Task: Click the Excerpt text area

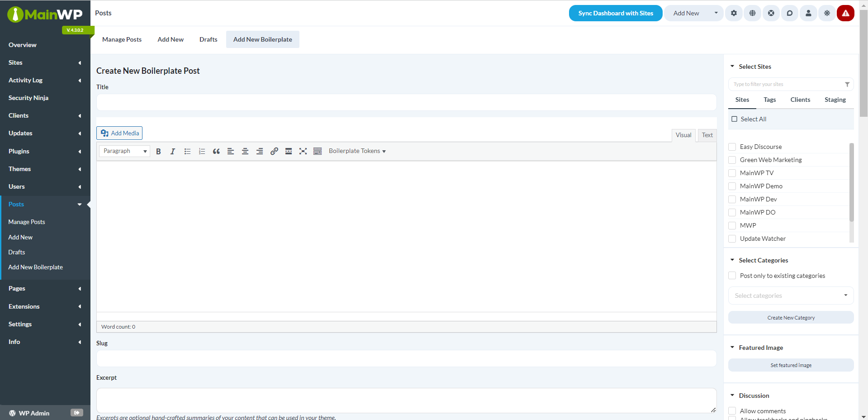Action: [406, 401]
